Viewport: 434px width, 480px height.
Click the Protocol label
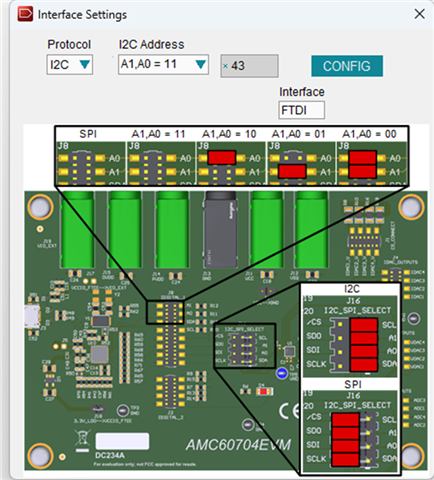pyautogui.click(x=69, y=44)
